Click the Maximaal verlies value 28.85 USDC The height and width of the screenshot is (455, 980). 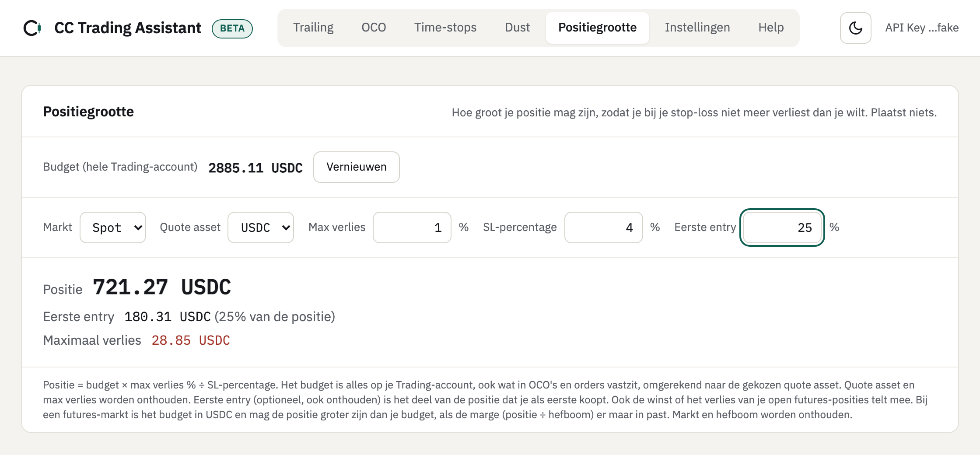pos(191,340)
